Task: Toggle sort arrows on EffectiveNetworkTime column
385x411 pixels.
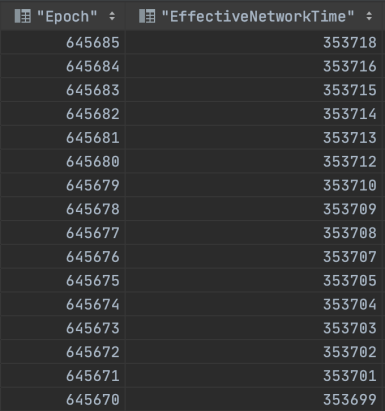Action: (369, 16)
